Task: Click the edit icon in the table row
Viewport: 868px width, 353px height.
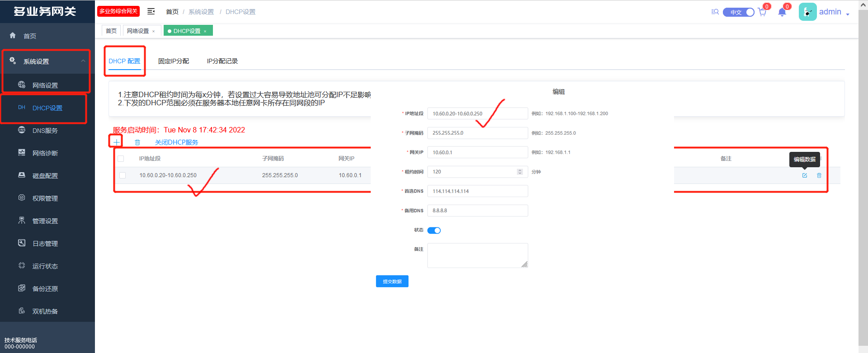Action: pyautogui.click(x=805, y=175)
